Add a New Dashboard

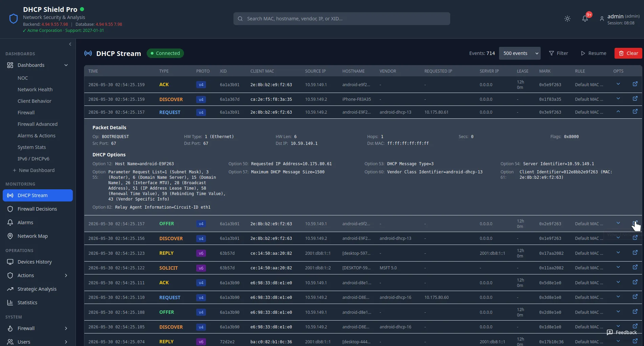(34, 170)
